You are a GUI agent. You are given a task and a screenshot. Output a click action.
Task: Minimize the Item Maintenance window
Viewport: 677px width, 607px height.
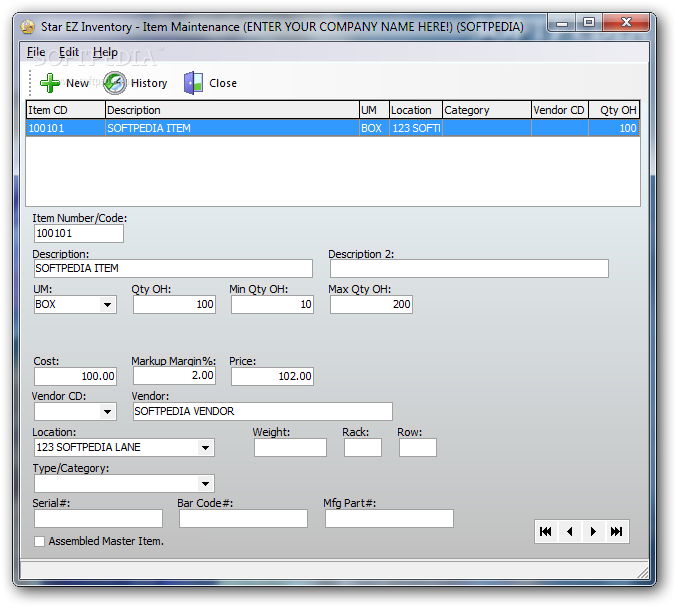562,23
